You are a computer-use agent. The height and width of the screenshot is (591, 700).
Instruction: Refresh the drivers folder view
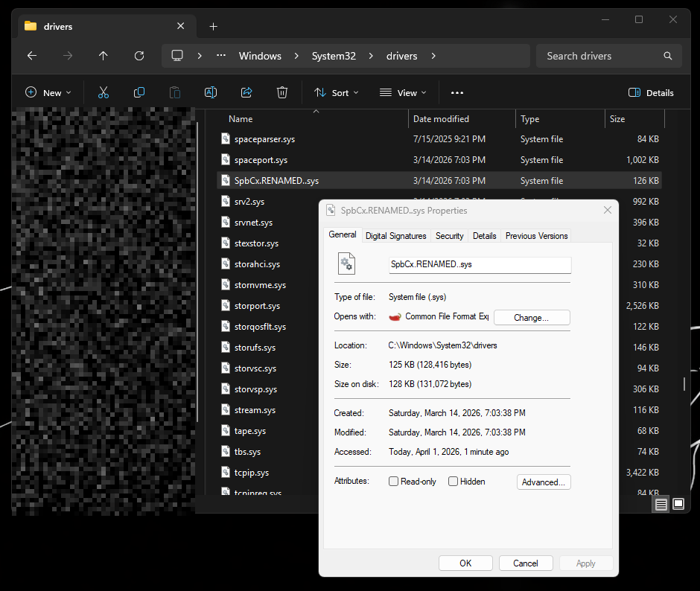[139, 56]
